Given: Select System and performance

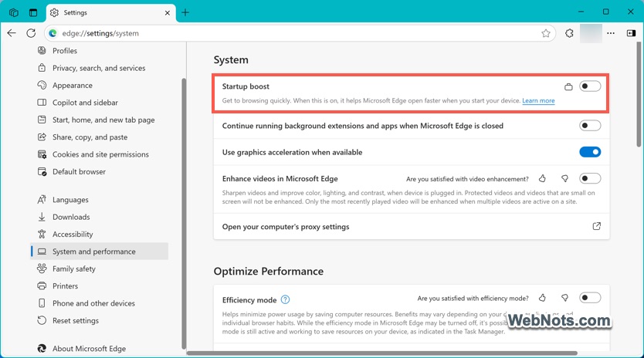Looking at the screenshot, I should [99, 252].
